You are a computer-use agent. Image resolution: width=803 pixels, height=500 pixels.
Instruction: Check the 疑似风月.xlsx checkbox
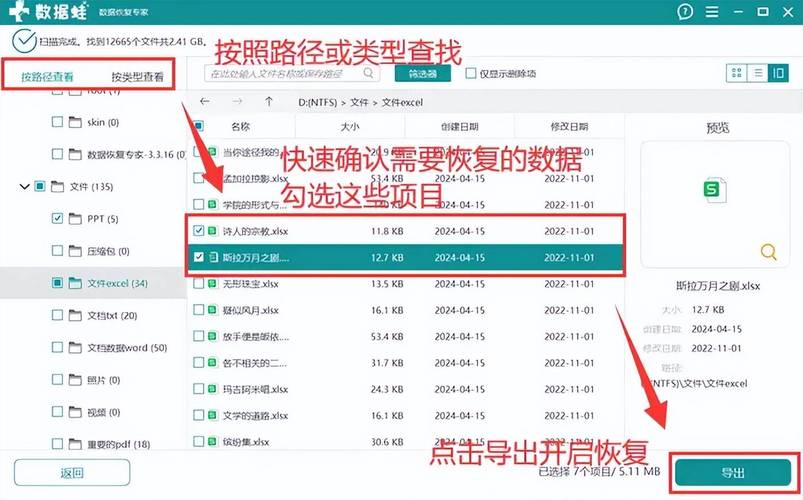pos(198,310)
